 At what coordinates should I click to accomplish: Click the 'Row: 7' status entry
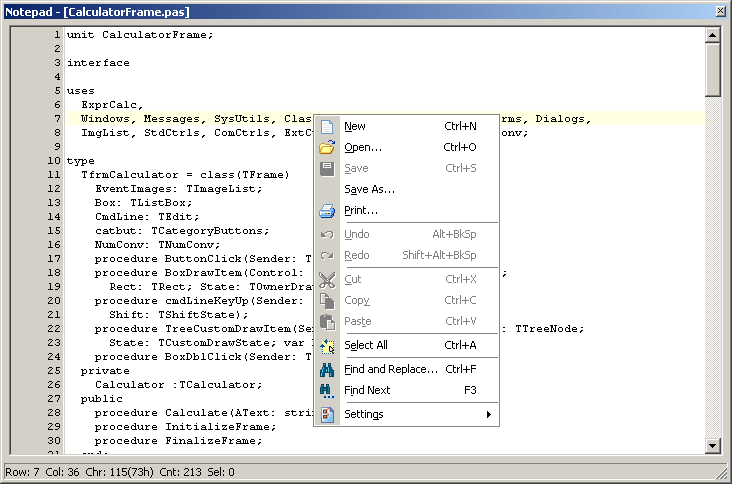[x=22, y=472]
